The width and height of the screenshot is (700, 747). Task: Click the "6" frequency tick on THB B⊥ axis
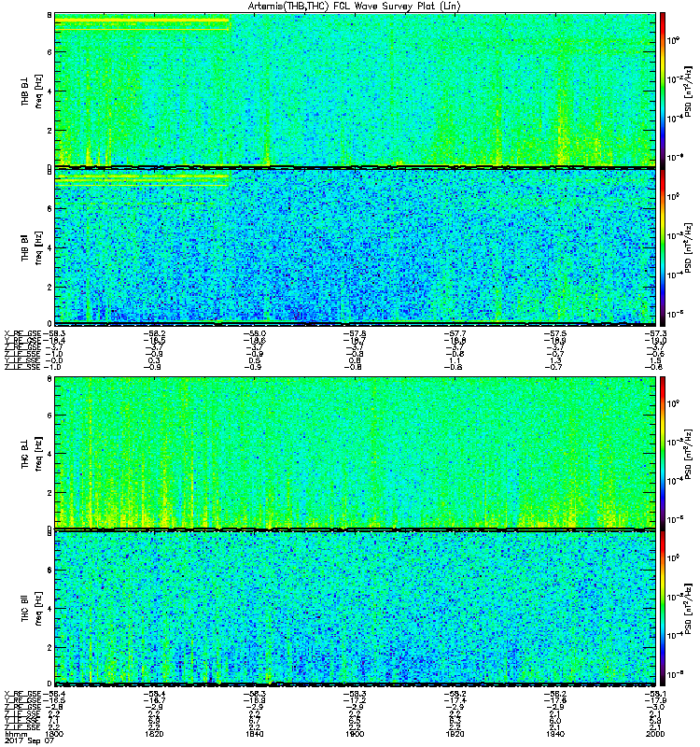(x=49, y=52)
